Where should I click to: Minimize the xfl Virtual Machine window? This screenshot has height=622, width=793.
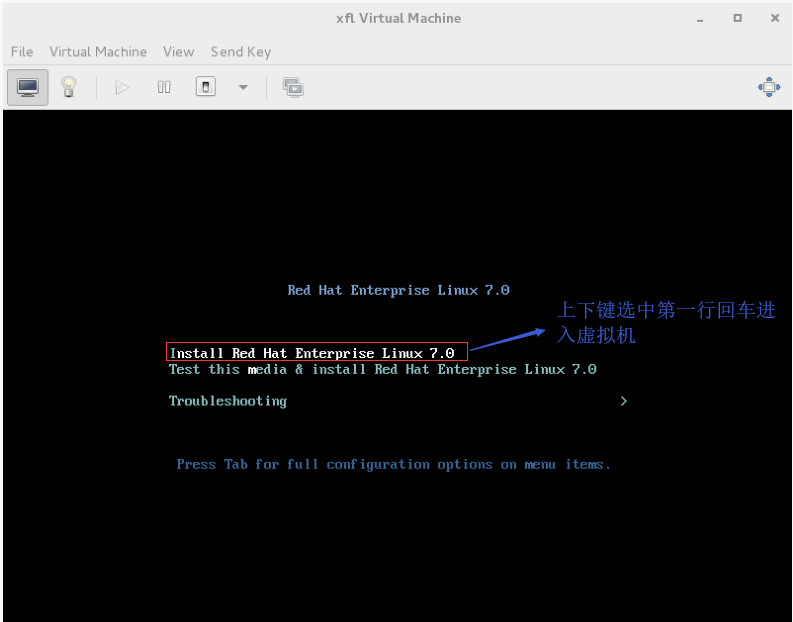(x=700, y=19)
